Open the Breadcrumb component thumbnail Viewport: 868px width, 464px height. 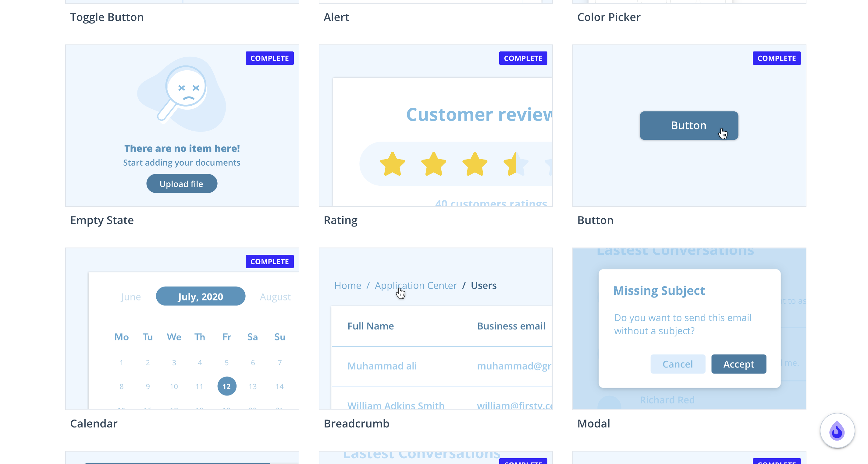436,329
